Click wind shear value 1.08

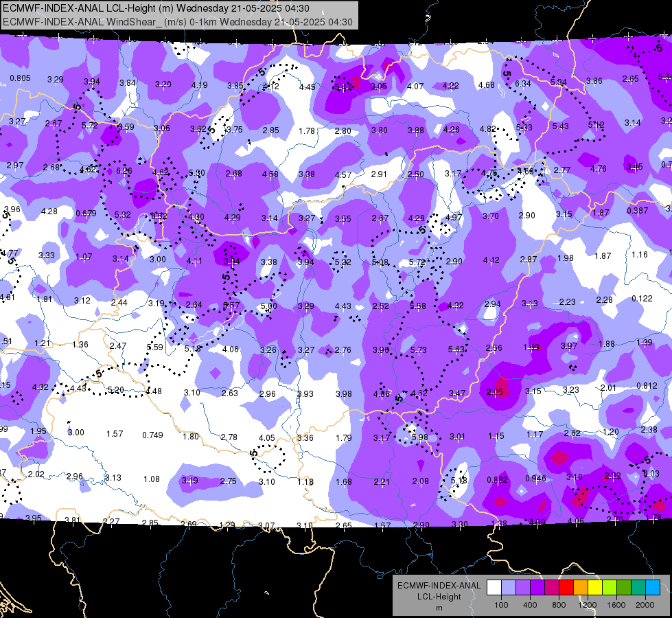(151, 479)
